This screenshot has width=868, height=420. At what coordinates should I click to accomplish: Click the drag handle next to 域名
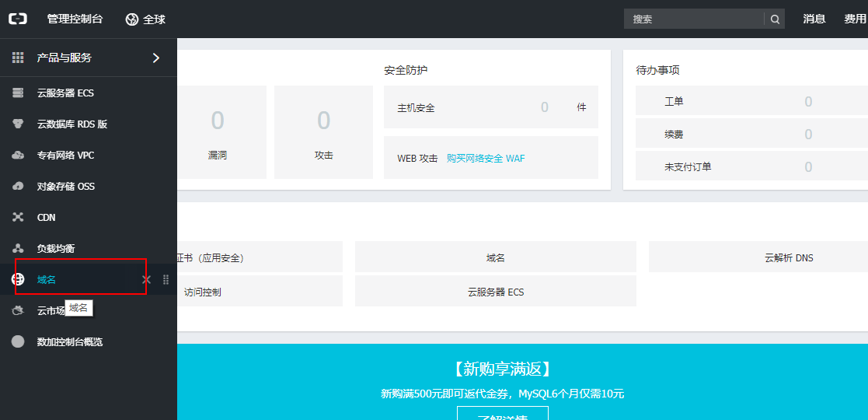(166, 280)
